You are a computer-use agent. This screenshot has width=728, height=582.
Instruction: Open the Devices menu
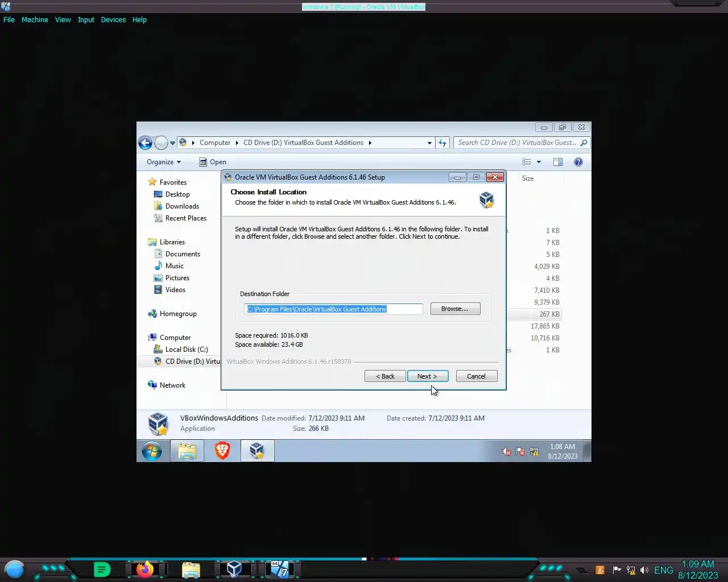[x=113, y=19]
